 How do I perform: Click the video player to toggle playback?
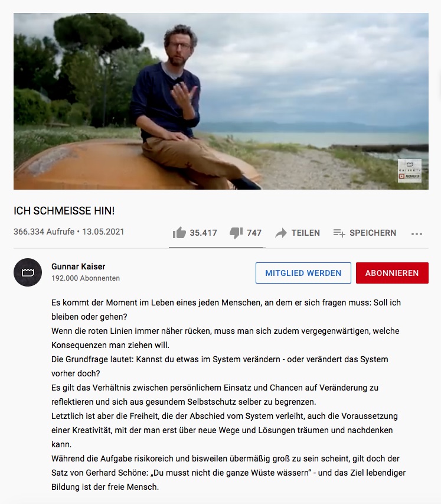(x=221, y=101)
